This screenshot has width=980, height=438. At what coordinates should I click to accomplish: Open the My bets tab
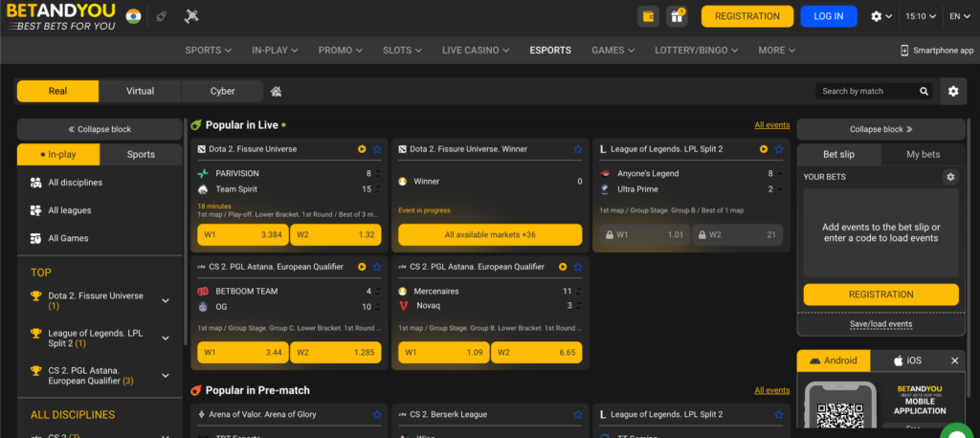[x=924, y=154]
